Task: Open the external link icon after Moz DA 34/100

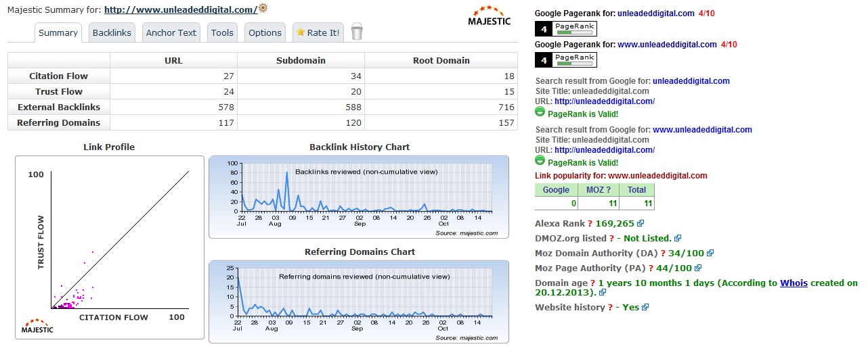Action: pyautogui.click(x=710, y=254)
